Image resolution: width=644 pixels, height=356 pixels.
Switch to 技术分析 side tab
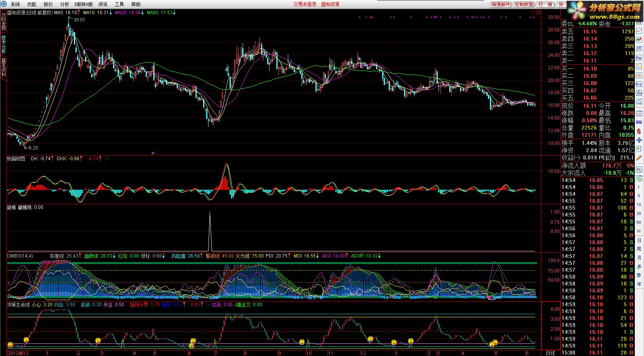click(3, 44)
